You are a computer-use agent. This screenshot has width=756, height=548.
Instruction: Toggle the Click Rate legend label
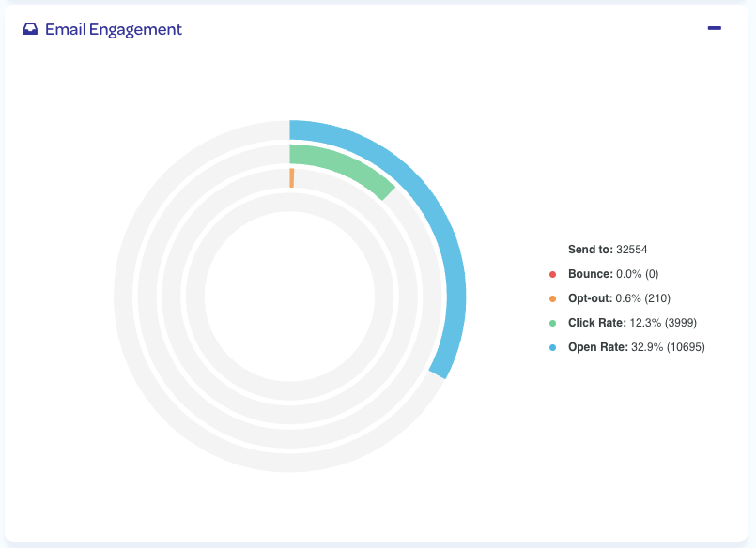(597, 323)
